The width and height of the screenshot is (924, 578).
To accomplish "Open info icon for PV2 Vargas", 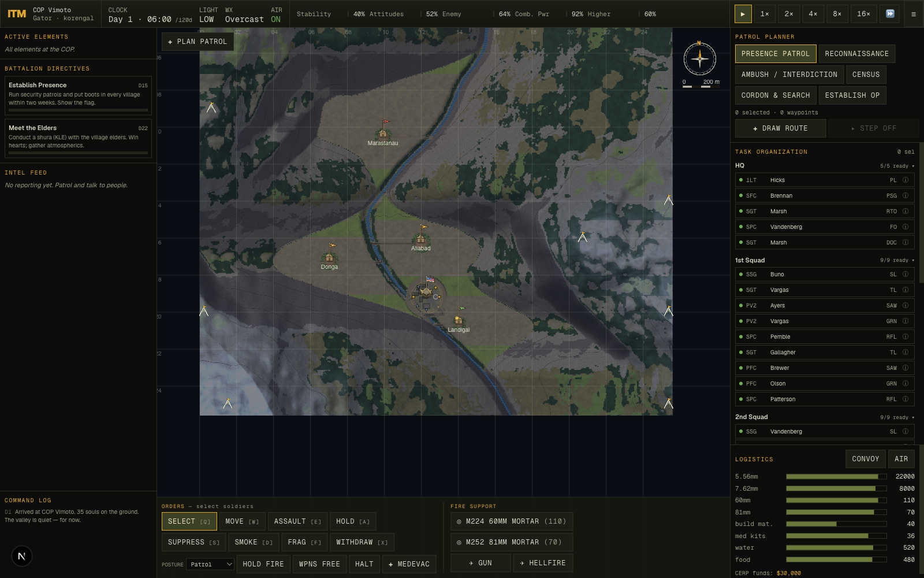I will [906, 321].
